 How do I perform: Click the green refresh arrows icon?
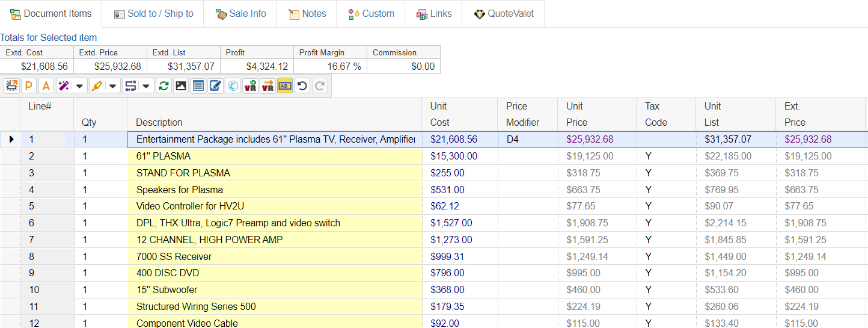coord(163,86)
